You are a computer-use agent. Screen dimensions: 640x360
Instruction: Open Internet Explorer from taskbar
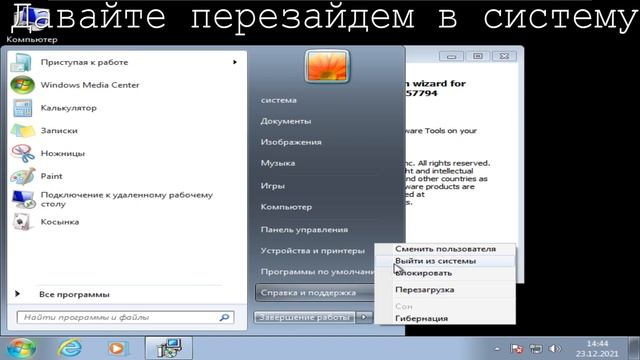click(69, 349)
